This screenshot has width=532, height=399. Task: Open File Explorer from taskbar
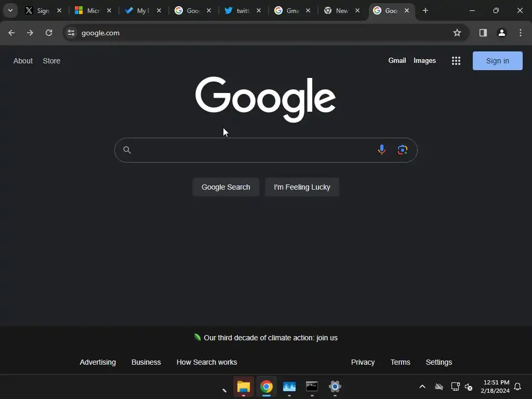click(244, 387)
